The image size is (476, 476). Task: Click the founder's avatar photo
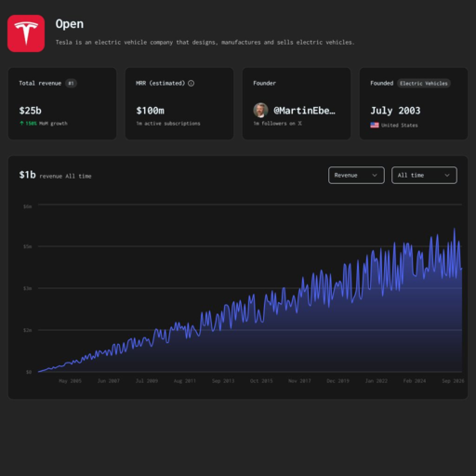click(260, 111)
